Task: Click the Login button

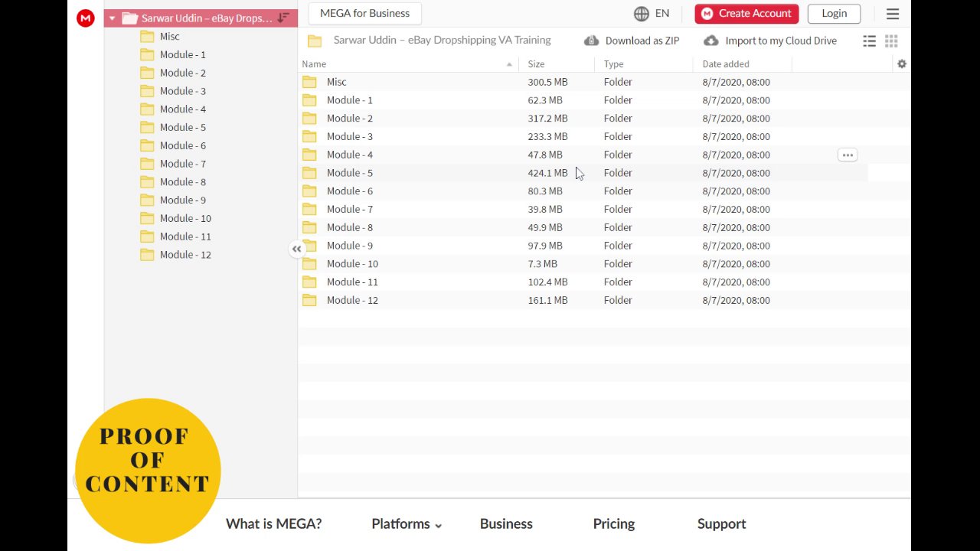Action: point(834,14)
